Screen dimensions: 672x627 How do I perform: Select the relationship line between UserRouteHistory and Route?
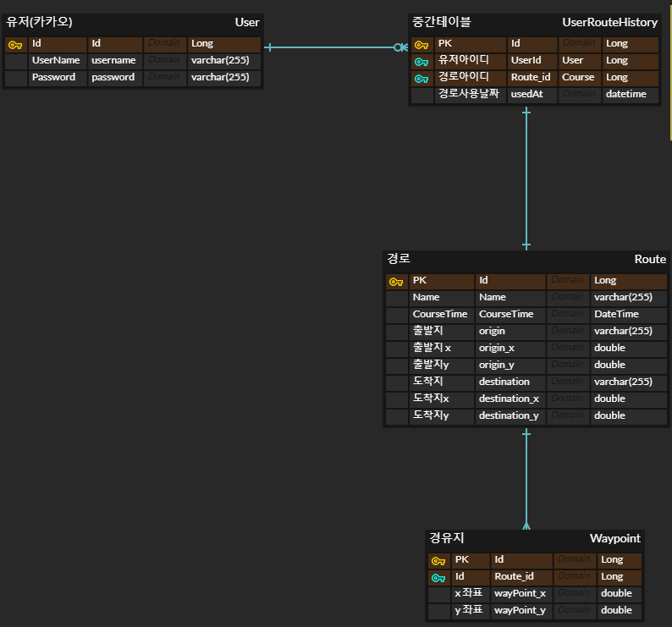point(526,179)
